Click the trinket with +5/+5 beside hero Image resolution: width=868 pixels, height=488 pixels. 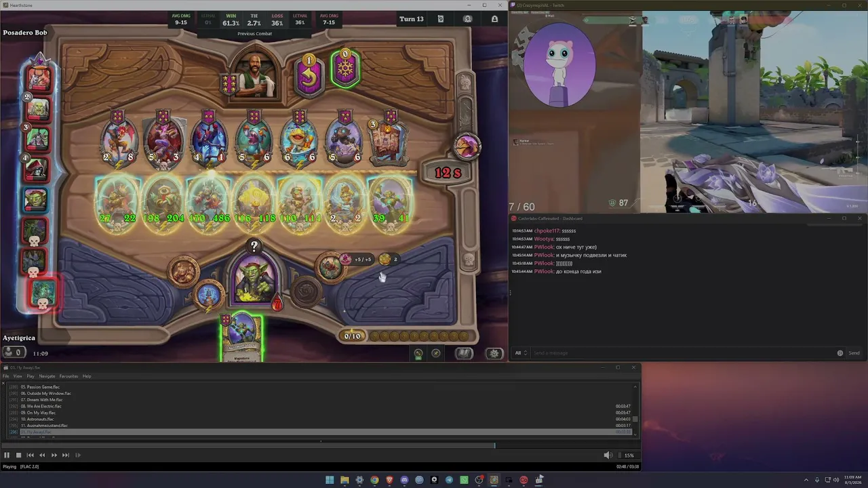point(331,266)
